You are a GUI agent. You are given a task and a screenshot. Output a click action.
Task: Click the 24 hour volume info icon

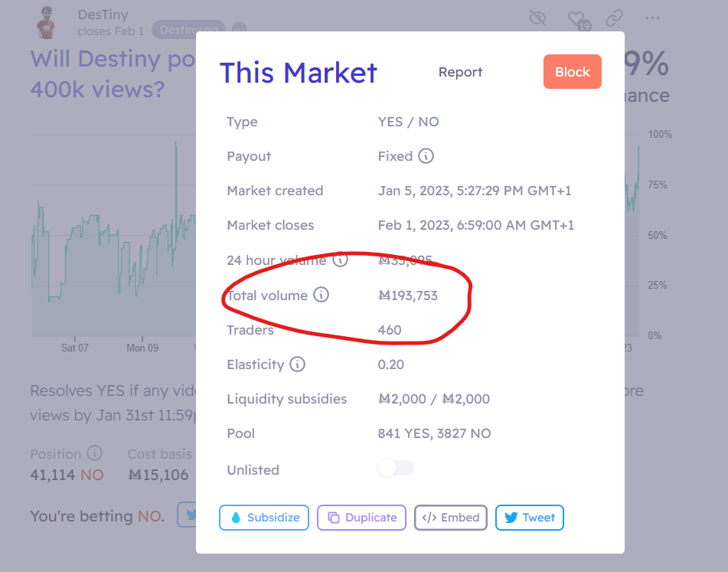click(341, 259)
